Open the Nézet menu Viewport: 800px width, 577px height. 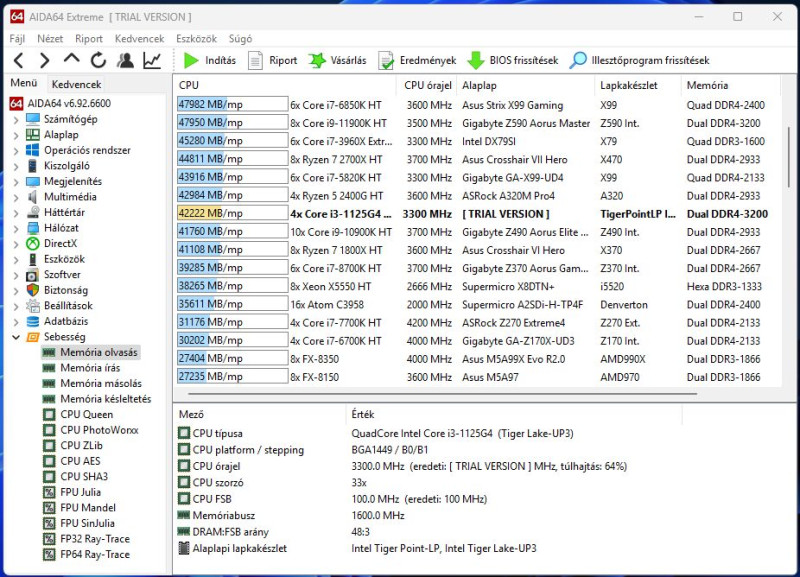coord(50,39)
